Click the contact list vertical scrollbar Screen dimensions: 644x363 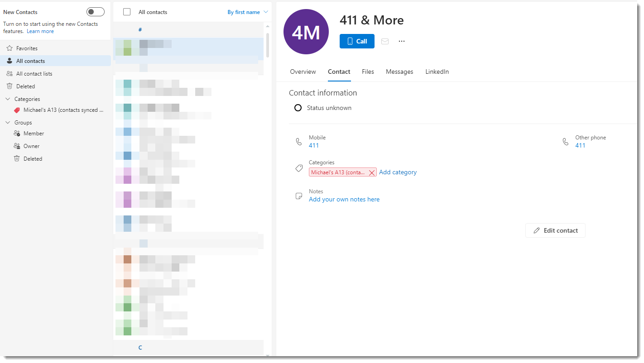(268, 45)
